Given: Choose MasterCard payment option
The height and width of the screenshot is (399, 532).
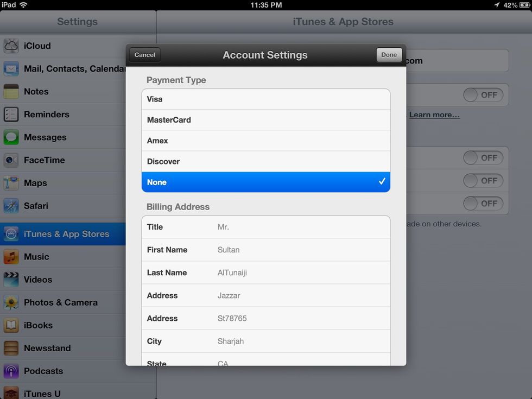Looking at the screenshot, I should pos(265,119).
